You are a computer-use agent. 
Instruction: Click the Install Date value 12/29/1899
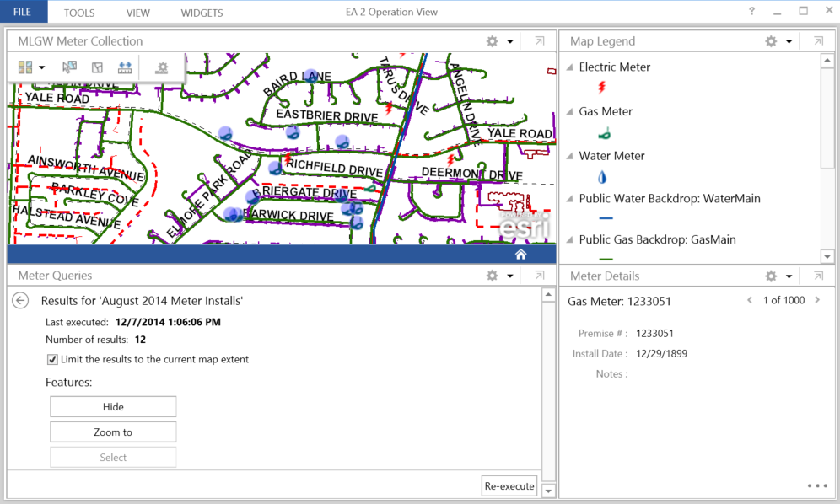pos(661,353)
